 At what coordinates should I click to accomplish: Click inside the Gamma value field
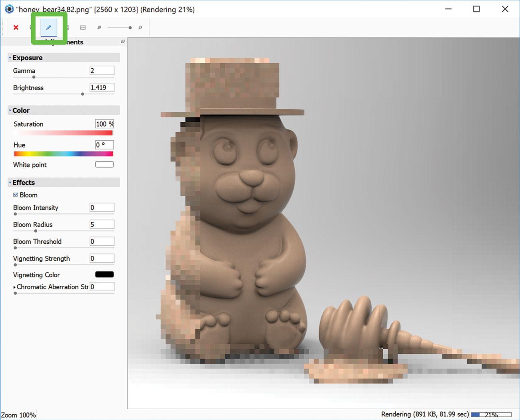coord(102,70)
